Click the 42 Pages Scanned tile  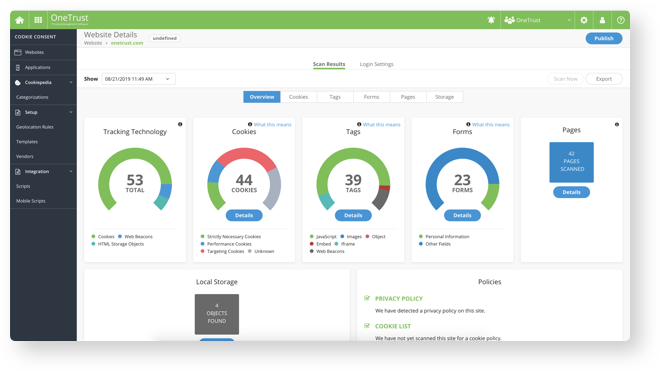(x=572, y=162)
